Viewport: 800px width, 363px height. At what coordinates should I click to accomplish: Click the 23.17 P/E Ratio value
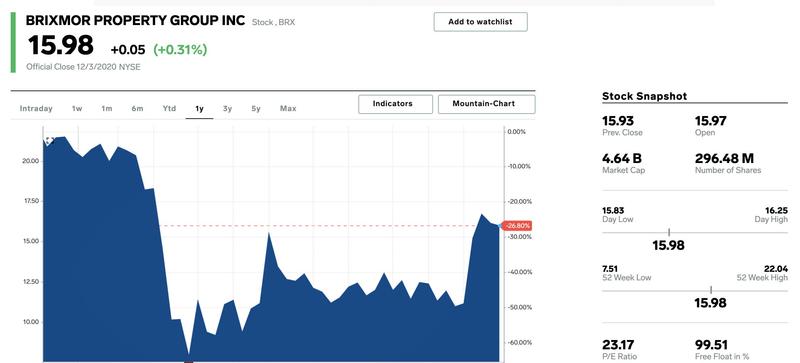coord(618,345)
